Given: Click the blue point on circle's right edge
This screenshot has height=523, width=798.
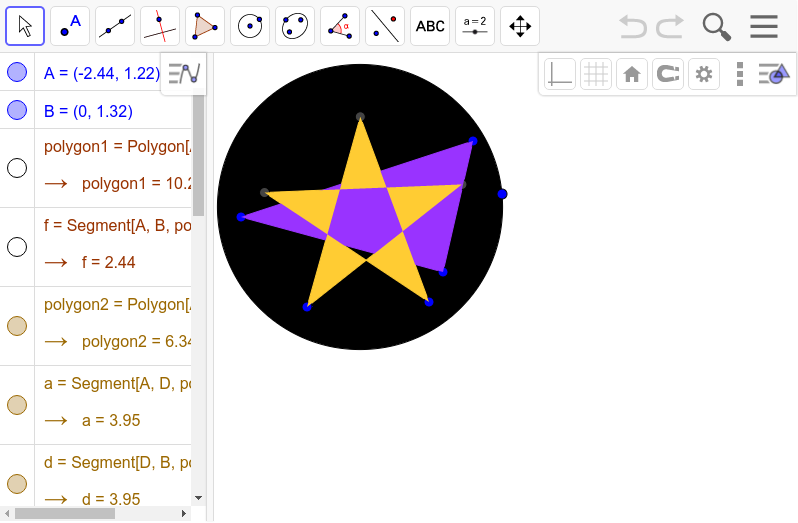Looking at the screenshot, I should [502, 194].
